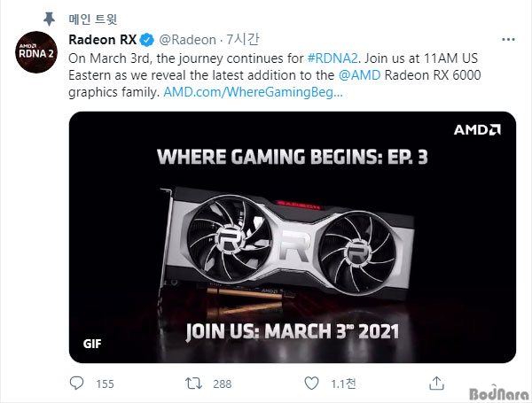Open the share upload icon

[x=436, y=383]
